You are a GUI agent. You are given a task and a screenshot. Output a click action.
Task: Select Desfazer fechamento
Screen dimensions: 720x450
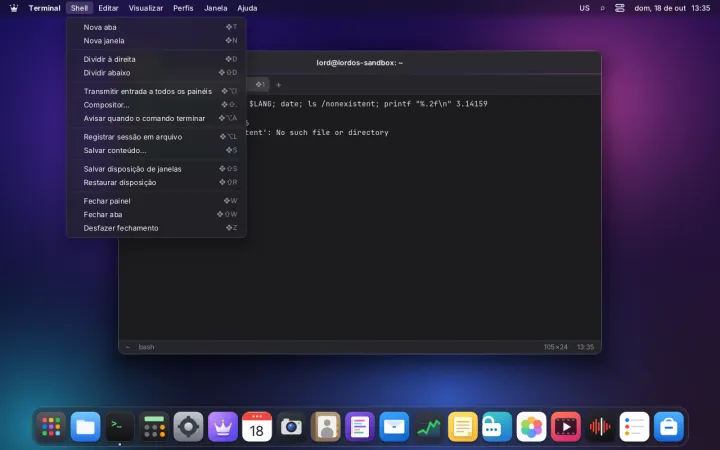coord(157,228)
